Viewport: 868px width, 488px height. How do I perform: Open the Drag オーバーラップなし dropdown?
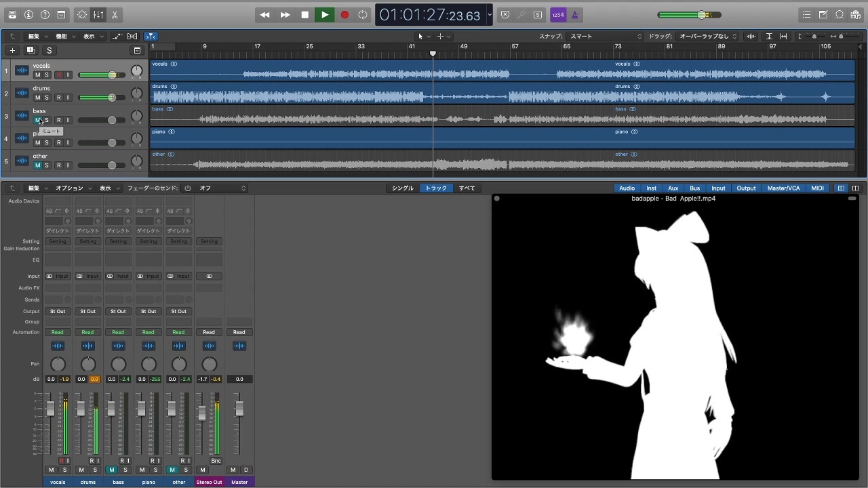click(x=708, y=36)
